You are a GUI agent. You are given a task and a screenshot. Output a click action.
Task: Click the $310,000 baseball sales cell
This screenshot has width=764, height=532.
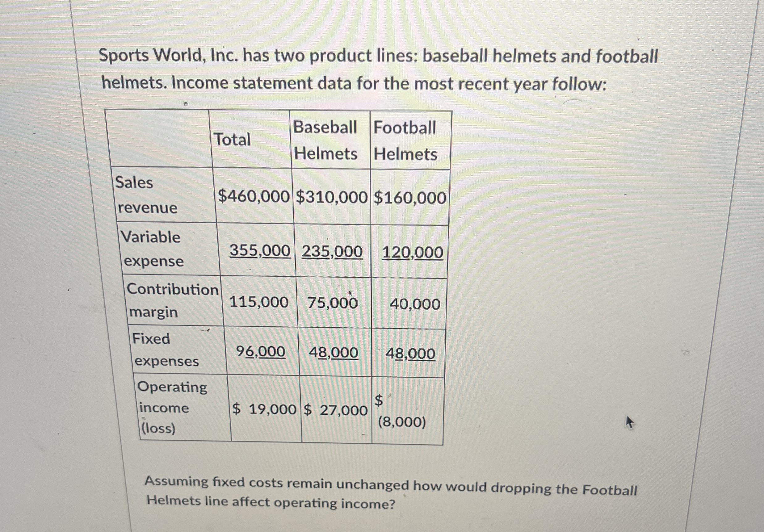[x=332, y=197]
